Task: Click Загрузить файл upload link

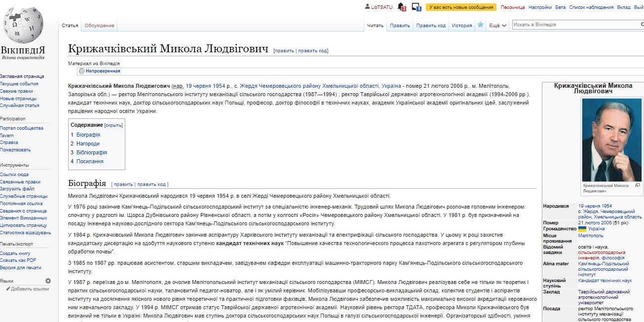Action: point(17,189)
